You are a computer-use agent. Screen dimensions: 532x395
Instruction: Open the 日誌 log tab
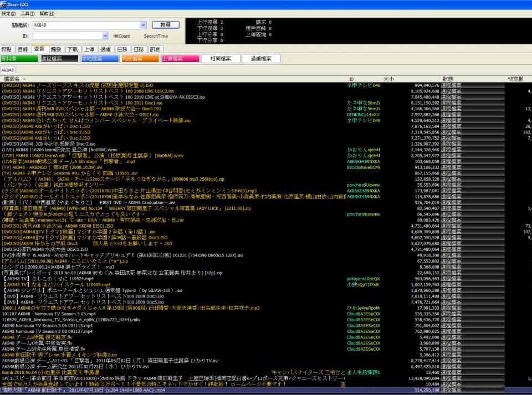click(139, 49)
